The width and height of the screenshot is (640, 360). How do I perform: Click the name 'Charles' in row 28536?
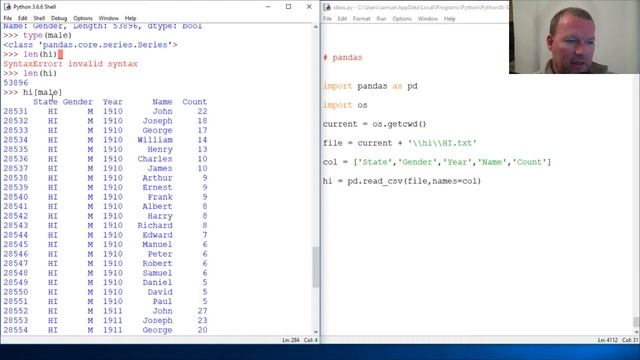click(x=155, y=159)
